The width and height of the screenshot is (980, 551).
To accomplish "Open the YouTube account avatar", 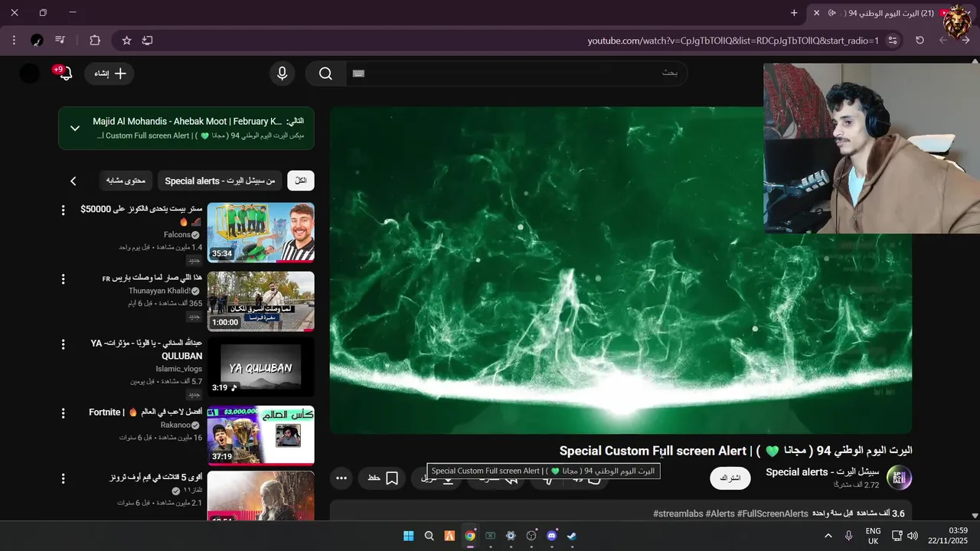I will point(29,73).
